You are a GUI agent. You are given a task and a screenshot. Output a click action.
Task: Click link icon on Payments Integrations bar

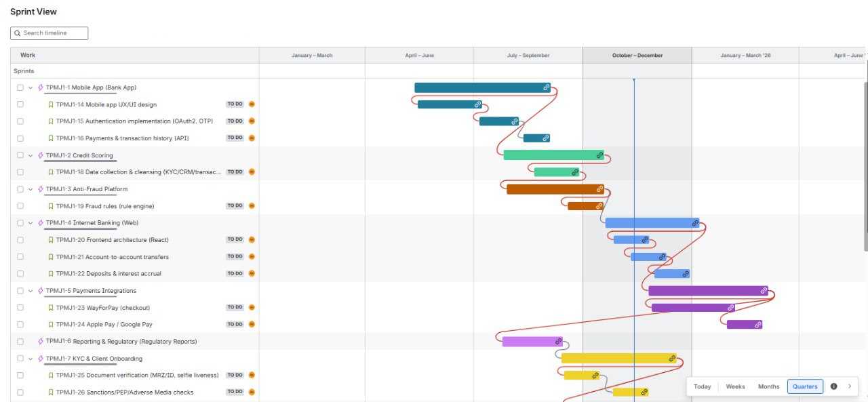pos(764,291)
